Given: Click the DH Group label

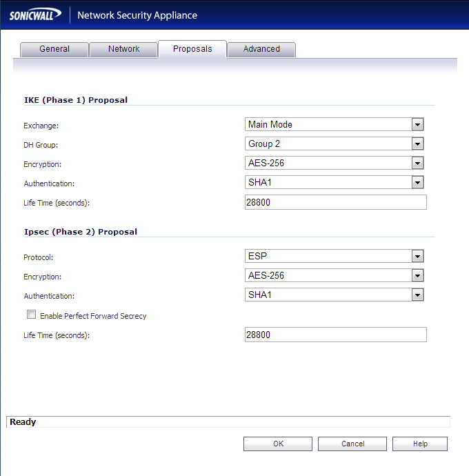Looking at the screenshot, I should 41,145.
